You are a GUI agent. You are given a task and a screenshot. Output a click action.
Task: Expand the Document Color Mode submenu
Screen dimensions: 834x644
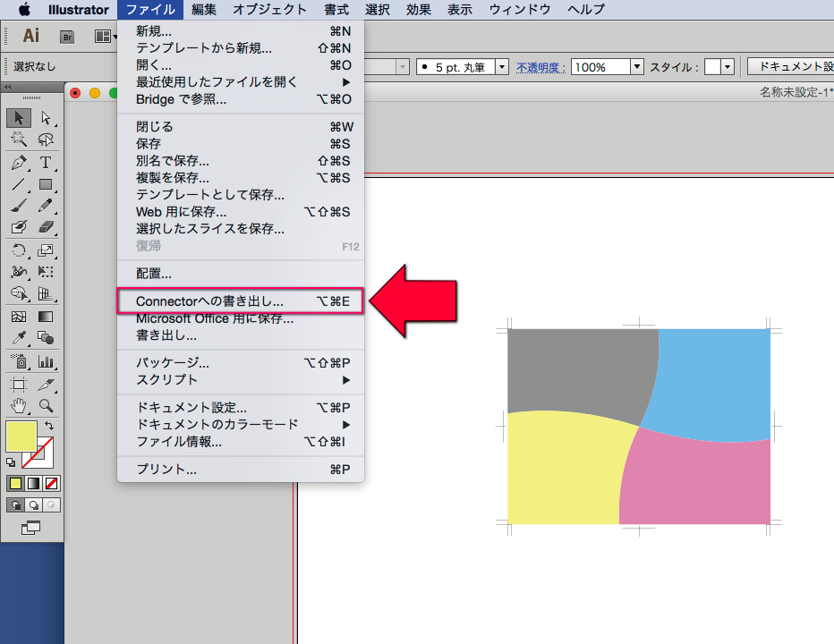pos(241,424)
